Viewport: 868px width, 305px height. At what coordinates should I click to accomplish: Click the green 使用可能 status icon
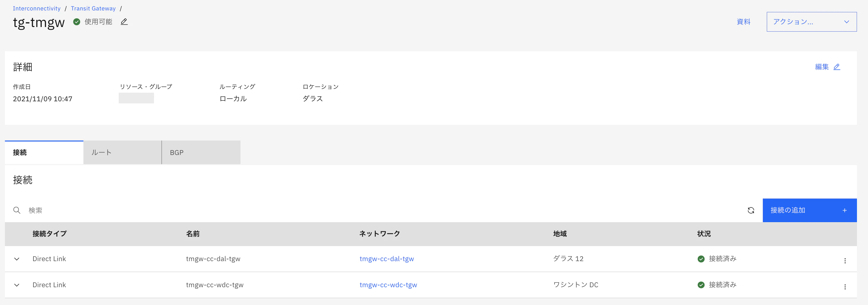[77, 21]
